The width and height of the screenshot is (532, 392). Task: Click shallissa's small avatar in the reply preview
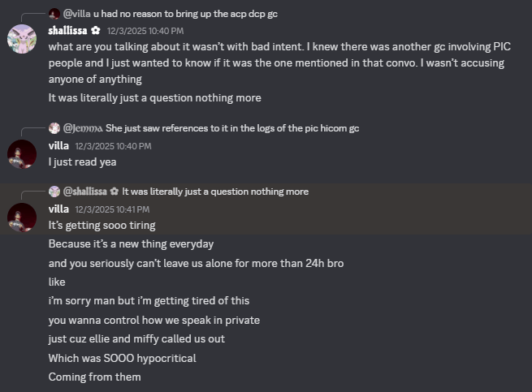click(x=54, y=192)
